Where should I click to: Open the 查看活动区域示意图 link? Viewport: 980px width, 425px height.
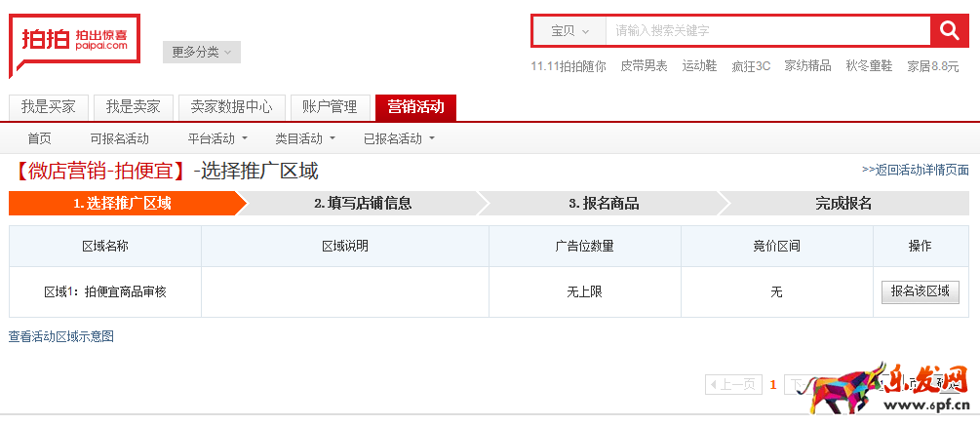coord(61,336)
